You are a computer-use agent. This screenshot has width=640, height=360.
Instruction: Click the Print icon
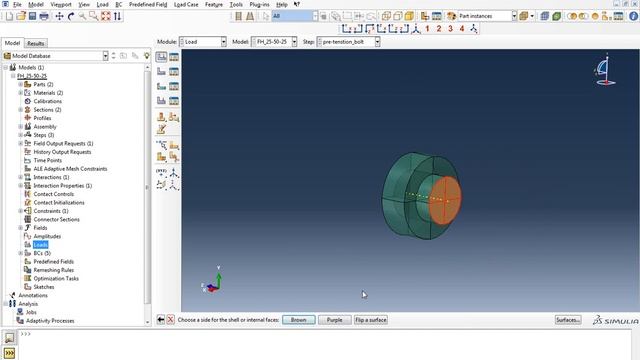tap(44, 16)
